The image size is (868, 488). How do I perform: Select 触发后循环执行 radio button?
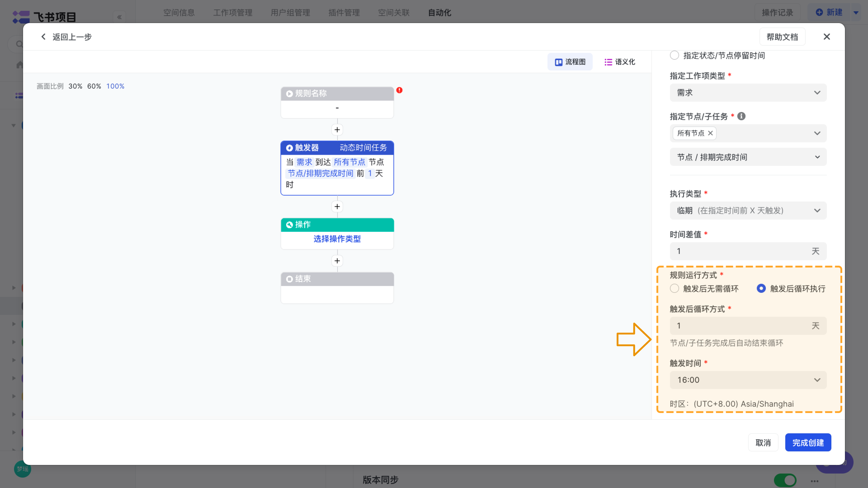tap(761, 289)
